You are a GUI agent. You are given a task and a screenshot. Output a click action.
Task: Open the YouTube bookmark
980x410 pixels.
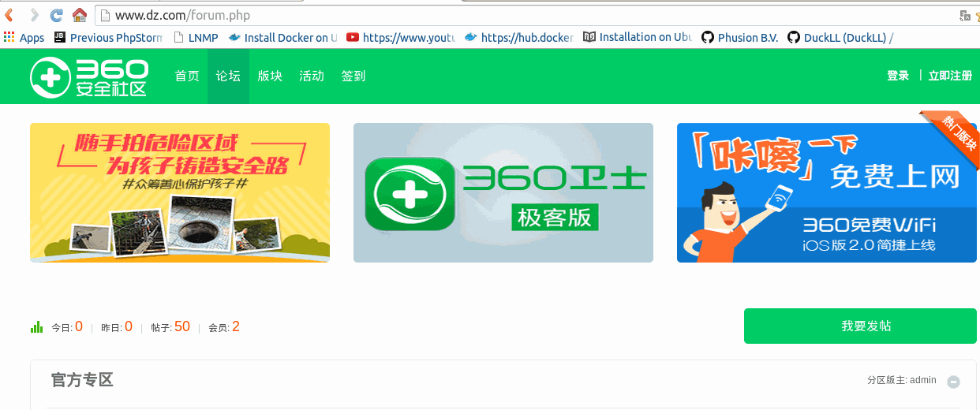pyautogui.click(x=401, y=37)
